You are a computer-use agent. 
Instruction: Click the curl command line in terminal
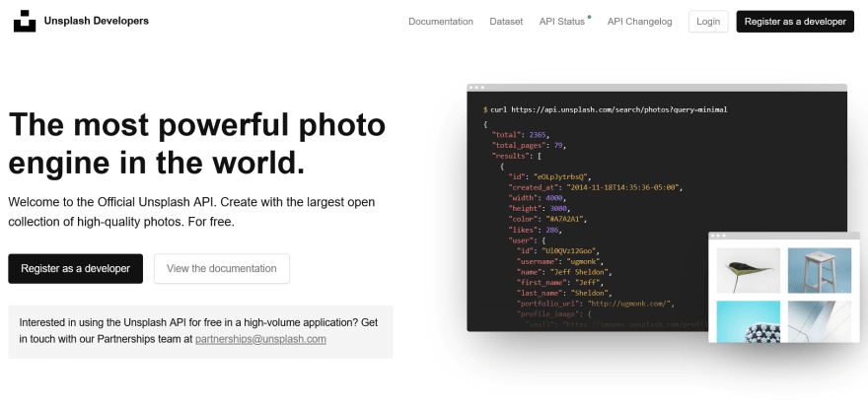point(605,110)
